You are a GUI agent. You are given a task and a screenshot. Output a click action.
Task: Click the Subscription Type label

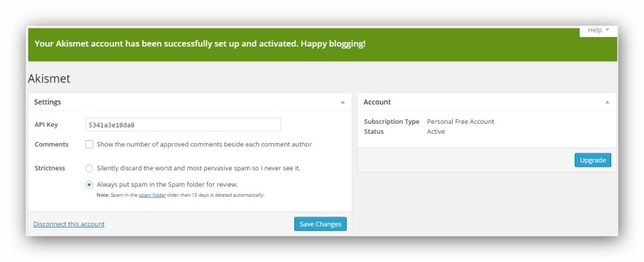(x=391, y=121)
